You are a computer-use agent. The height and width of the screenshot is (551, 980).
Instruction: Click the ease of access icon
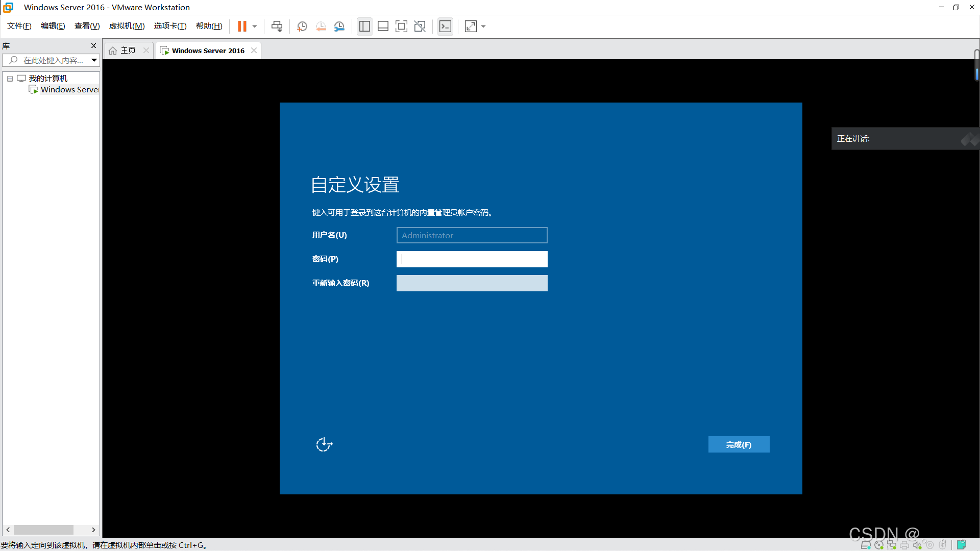[x=324, y=444]
